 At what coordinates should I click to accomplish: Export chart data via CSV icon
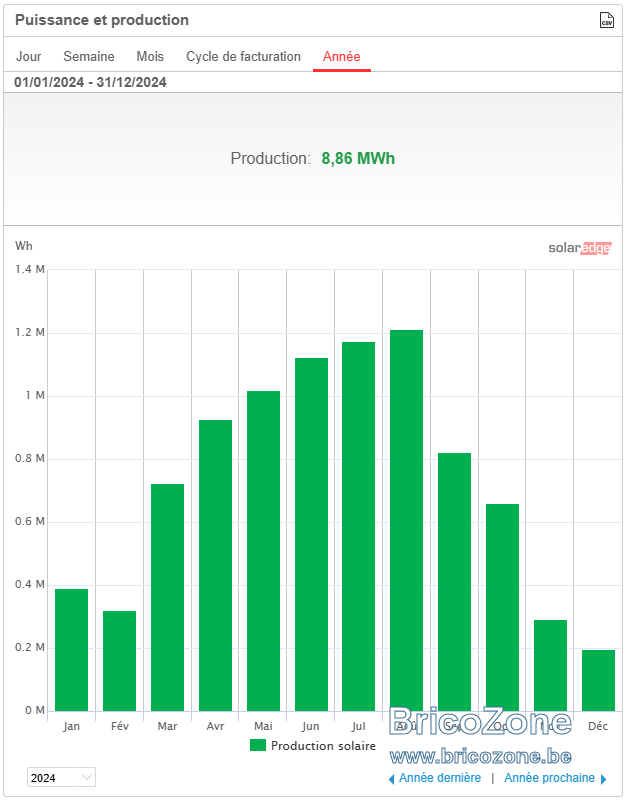coord(606,20)
